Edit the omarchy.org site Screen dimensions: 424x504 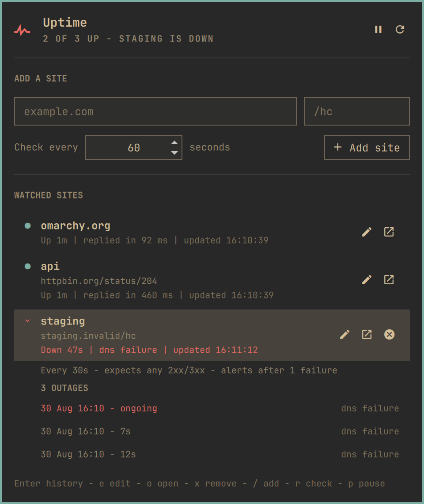coord(367,232)
